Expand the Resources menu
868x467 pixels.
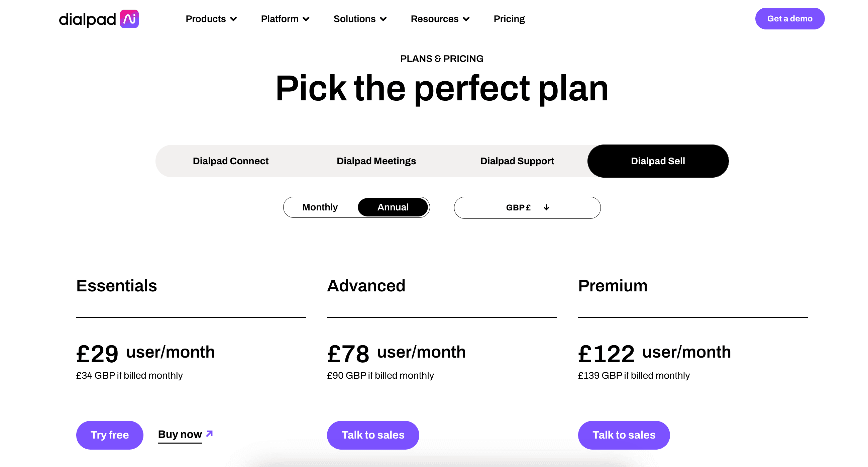point(434,19)
